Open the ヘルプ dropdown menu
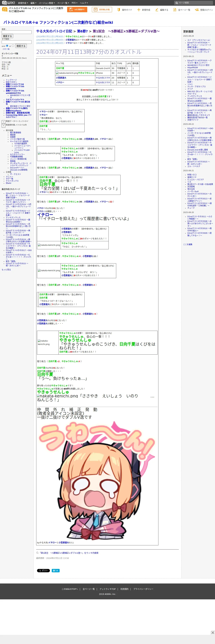215x644 pixels. (x=84, y=3)
